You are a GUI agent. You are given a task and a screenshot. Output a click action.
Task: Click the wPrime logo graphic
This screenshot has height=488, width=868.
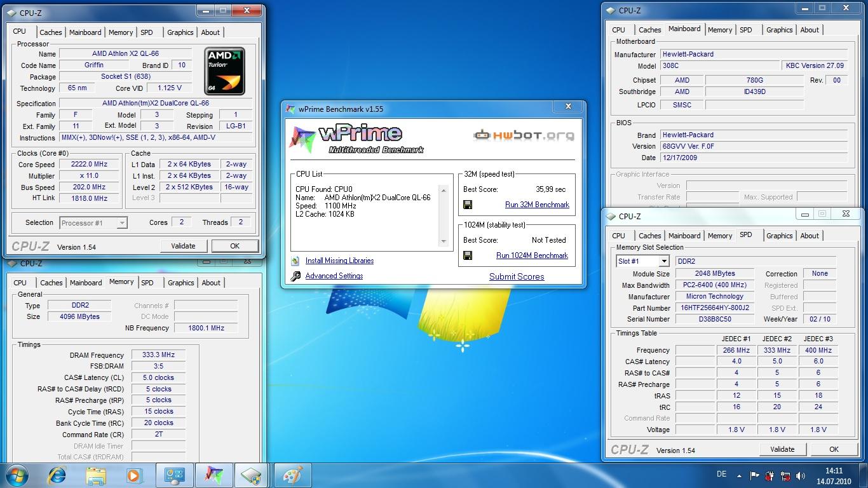coord(356,139)
